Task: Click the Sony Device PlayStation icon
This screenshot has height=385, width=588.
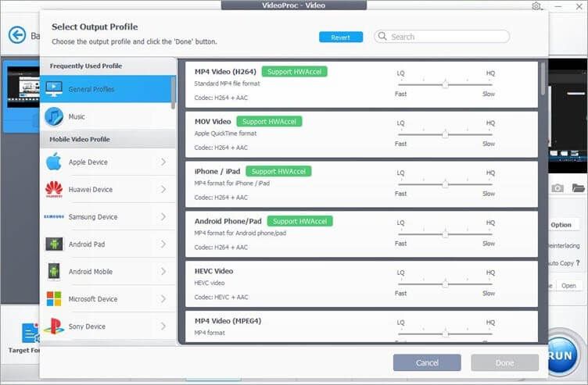Action: coord(53,326)
